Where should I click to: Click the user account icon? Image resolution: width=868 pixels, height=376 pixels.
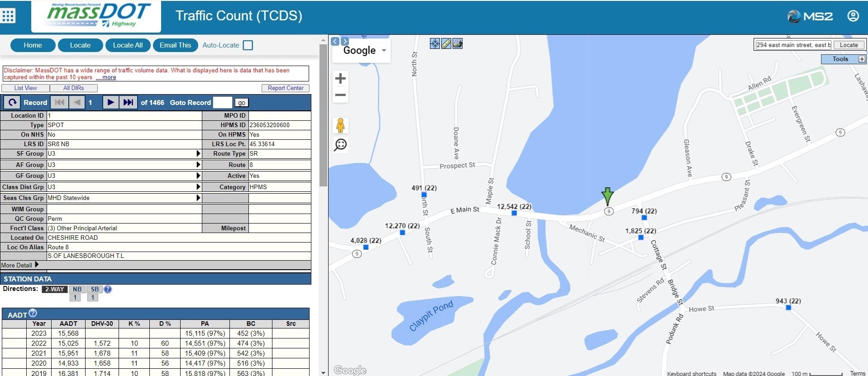[x=853, y=16]
